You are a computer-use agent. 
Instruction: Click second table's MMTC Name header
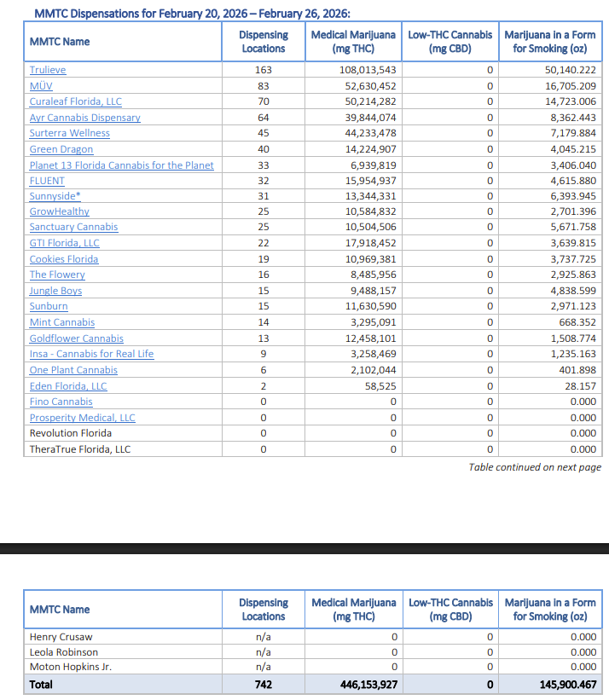pyautogui.click(x=60, y=610)
